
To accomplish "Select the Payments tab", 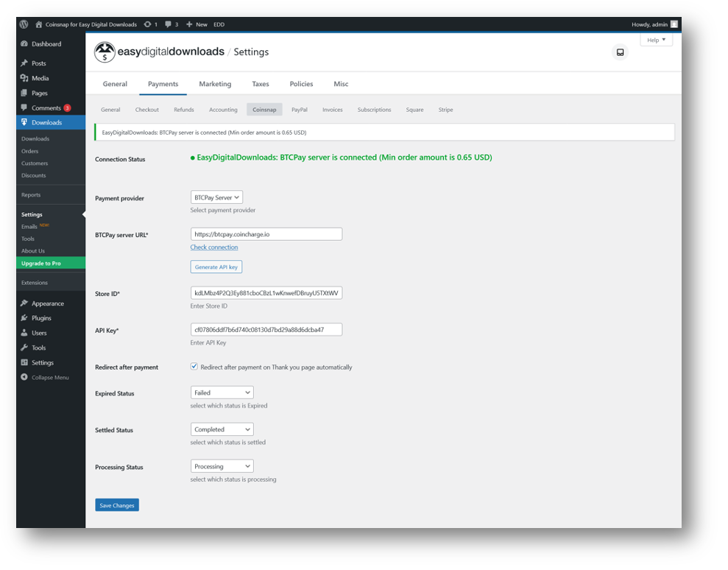I will coord(163,84).
